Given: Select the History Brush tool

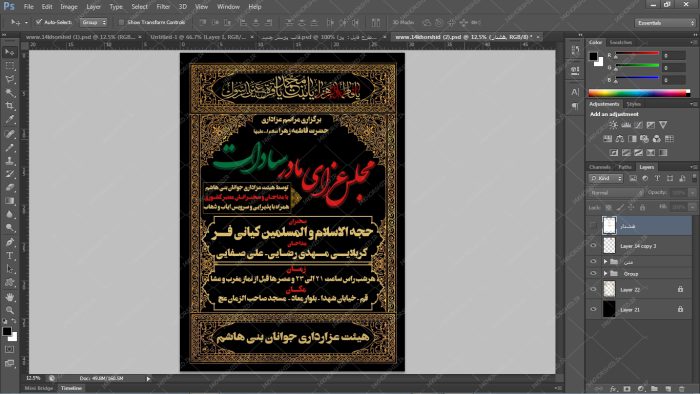Looking at the screenshot, I should coord(9,174).
